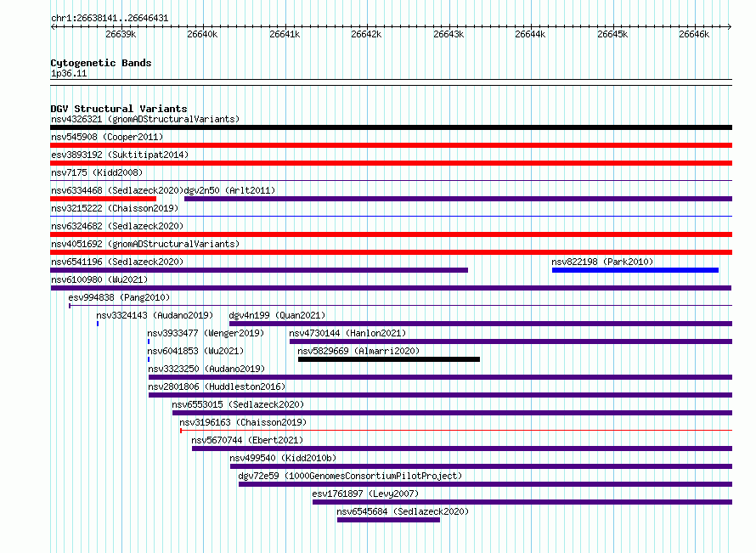Click the nsv4326321 gnomADStructuralVariants label
Image resolution: width=756 pixels, height=553 pixels.
(x=145, y=119)
